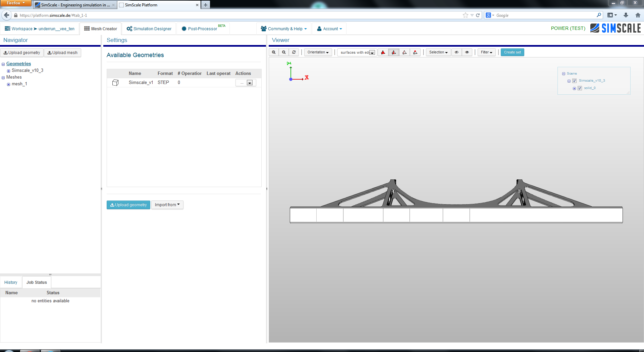Switch to SimScale Engineering simulation browser tab
This screenshot has width=644, height=352.
(74, 5)
